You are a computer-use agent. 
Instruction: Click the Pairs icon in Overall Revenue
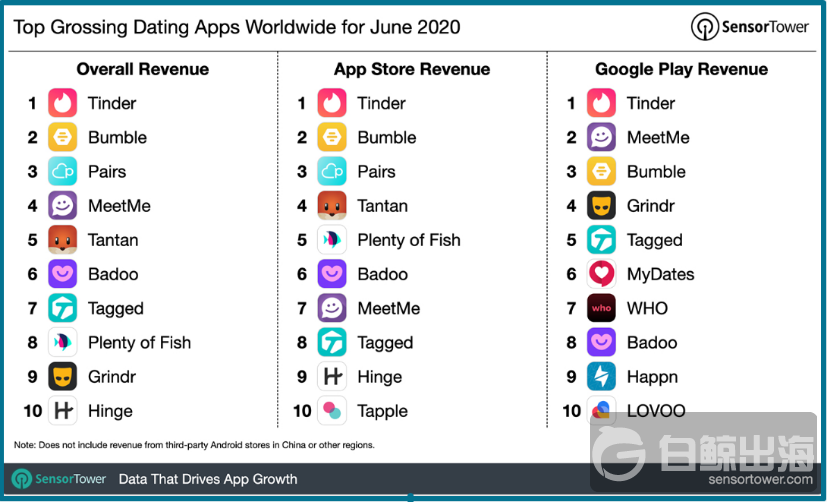point(62,171)
